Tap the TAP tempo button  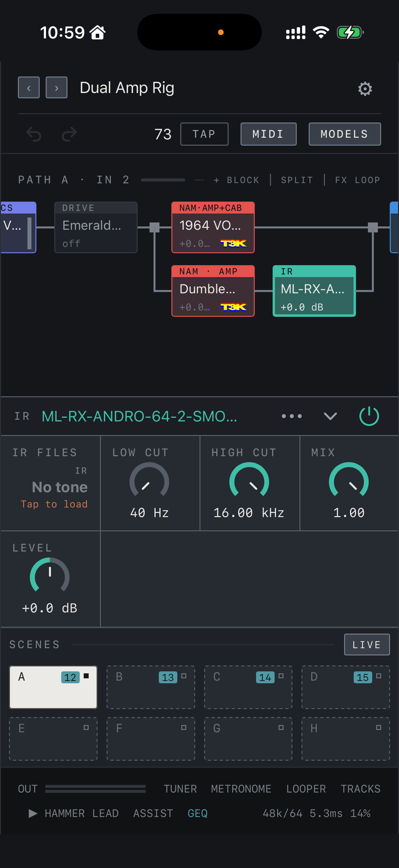[204, 134]
